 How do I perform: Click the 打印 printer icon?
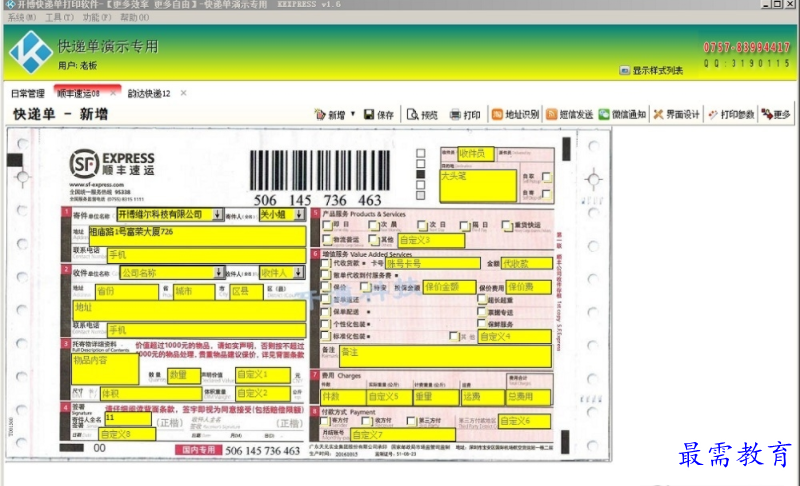455,115
